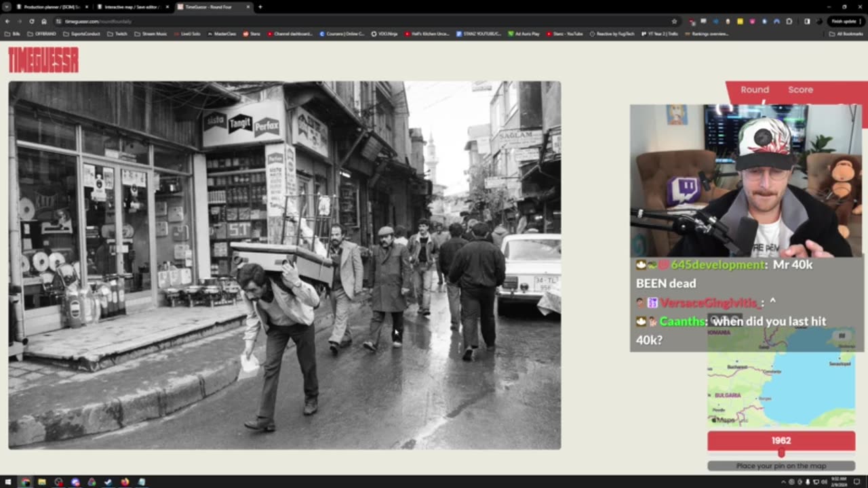
Task: Click the map thumbnail to place a pin
Action: (781, 389)
